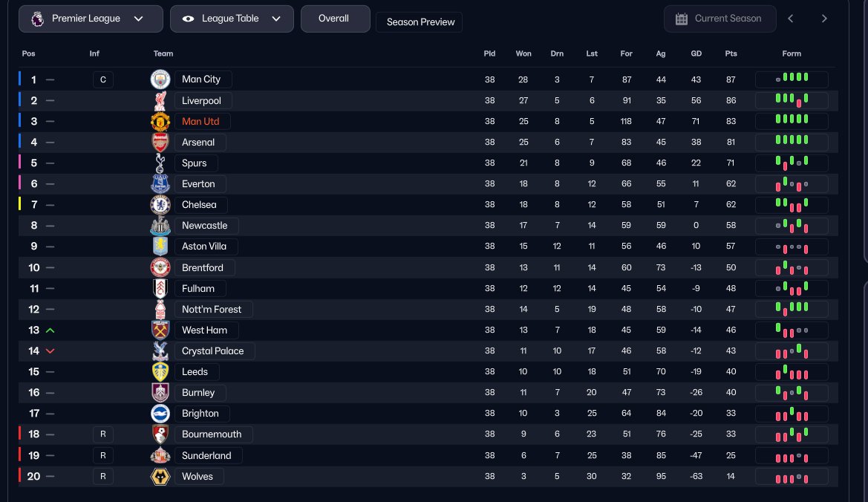Click the Man City club crest
The height and width of the screenshot is (502, 868).
[160, 79]
